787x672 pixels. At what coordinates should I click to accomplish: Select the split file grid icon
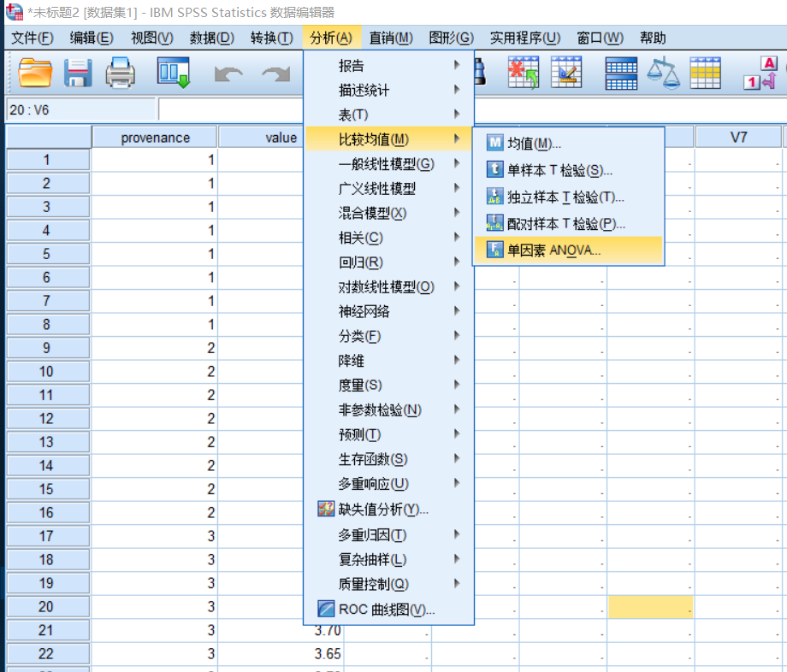pos(621,74)
